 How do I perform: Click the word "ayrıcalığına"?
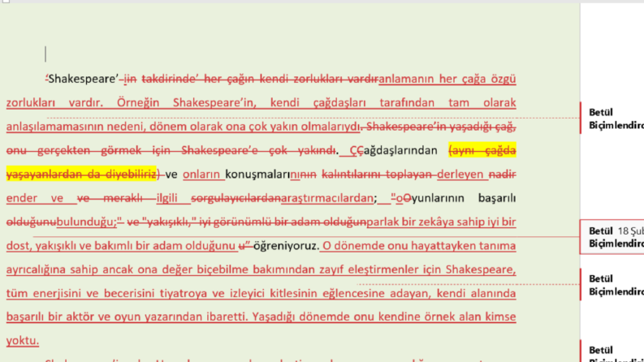tap(36, 269)
